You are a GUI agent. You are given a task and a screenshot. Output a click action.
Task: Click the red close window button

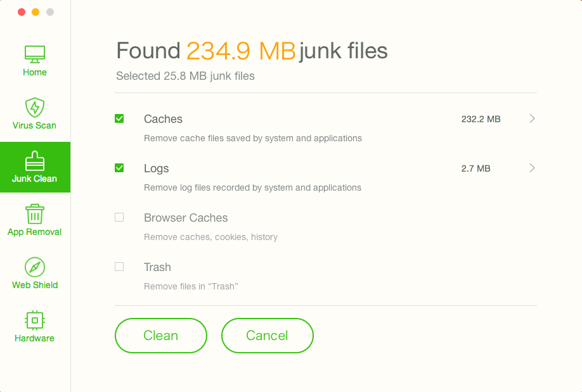coord(22,12)
